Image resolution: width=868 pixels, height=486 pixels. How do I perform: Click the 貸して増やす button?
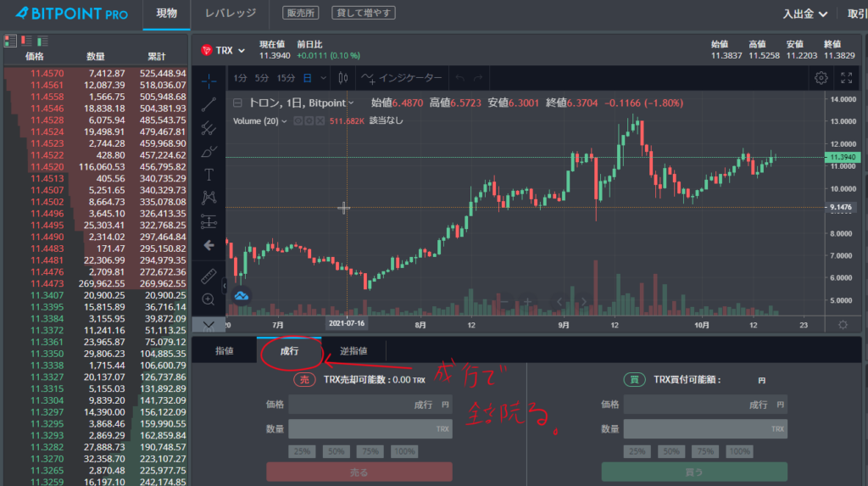pos(363,13)
